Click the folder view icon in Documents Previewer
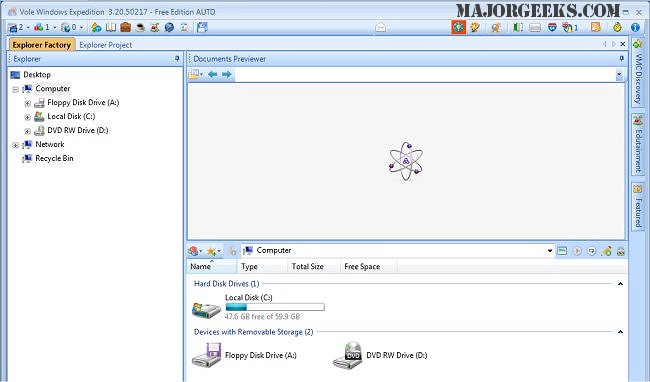650x382 pixels. pyautogui.click(x=195, y=75)
